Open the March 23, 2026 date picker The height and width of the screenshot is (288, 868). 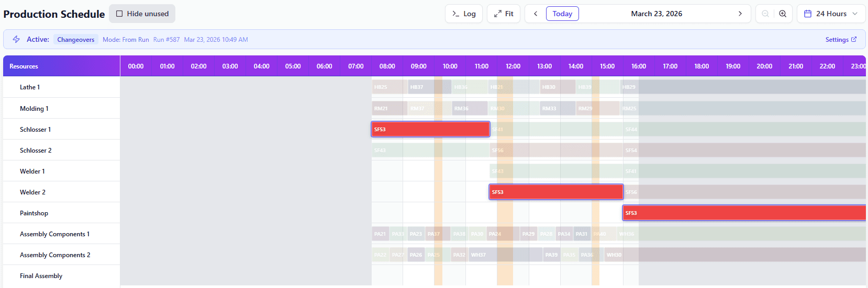[x=656, y=14]
